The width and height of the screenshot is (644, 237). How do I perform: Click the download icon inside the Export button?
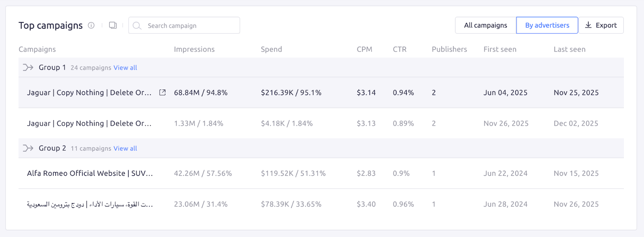click(x=588, y=25)
